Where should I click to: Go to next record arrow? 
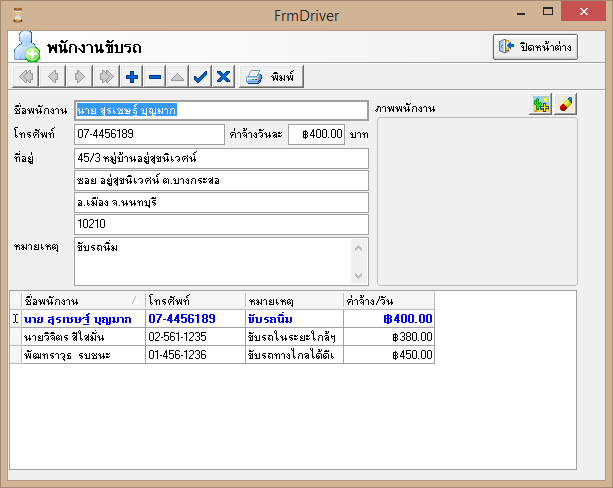tap(79, 76)
